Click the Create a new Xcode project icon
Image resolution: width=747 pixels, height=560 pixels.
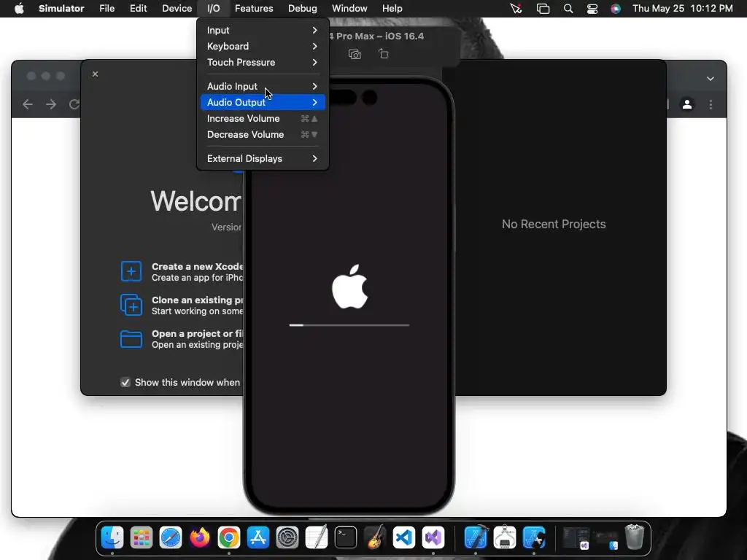click(x=131, y=271)
